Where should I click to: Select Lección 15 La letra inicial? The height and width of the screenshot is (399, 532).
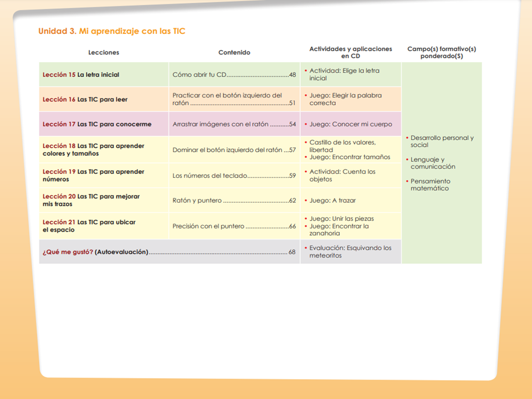pos(81,75)
